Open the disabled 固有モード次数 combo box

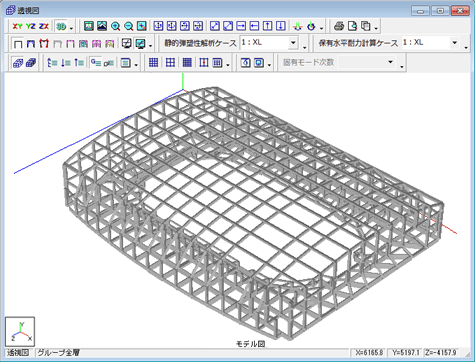(x=367, y=62)
